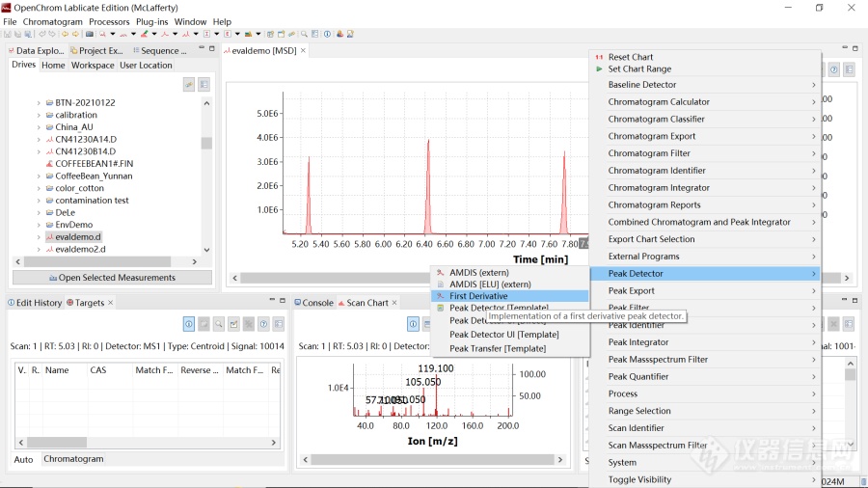Open the Chromatogram Filter submenu

click(649, 153)
